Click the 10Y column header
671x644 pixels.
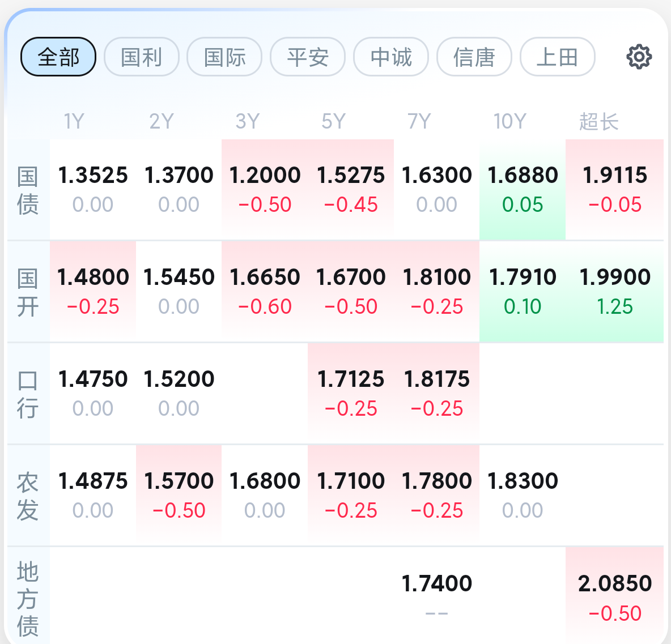coord(509,121)
